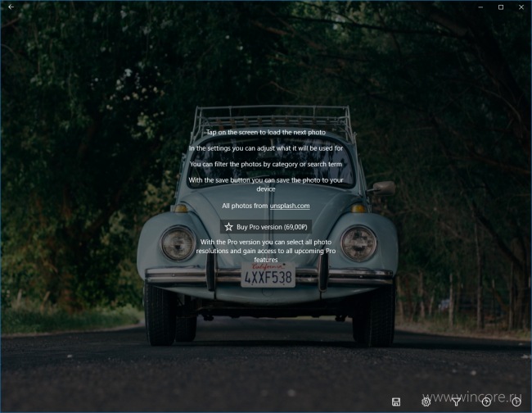
Task: Save the photo with the floppy disk icon
Action: 396,402
